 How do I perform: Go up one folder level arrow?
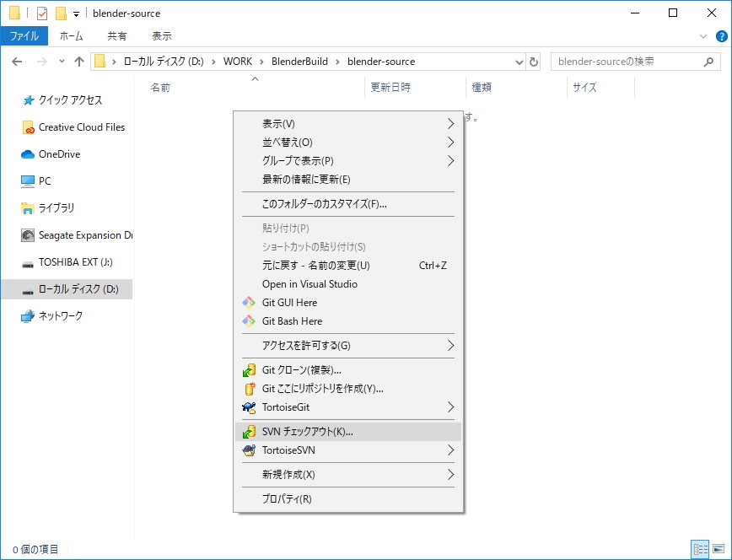pos(79,62)
